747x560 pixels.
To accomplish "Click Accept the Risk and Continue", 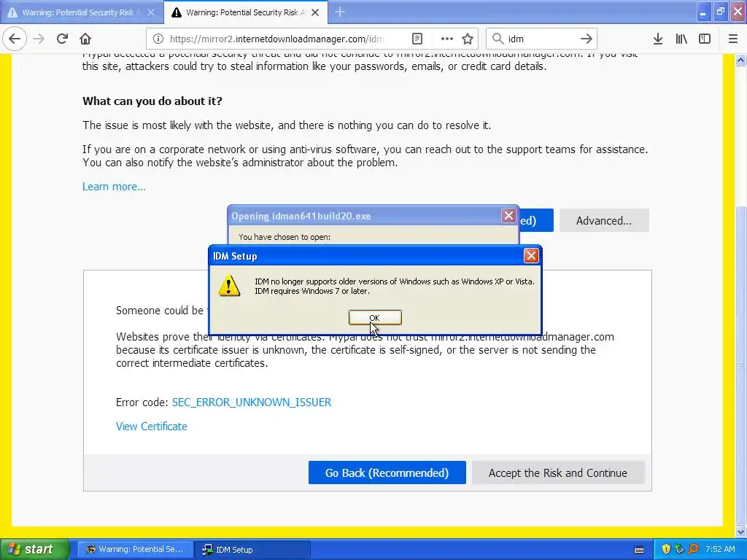I will pyautogui.click(x=558, y=472).
